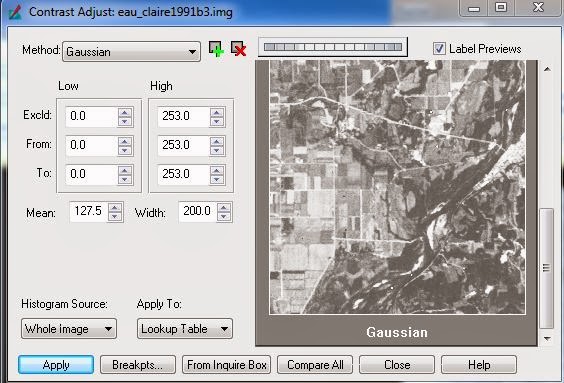This screenshot has height=383, width=564.
Task: Click the Apply button
Action: (x=56, y=365)
